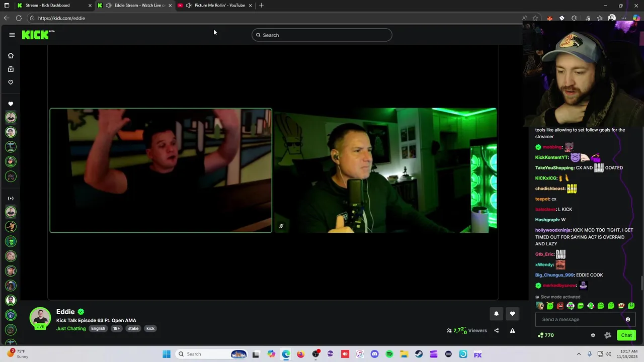Bookmark this page with star icon

point(536,18)
